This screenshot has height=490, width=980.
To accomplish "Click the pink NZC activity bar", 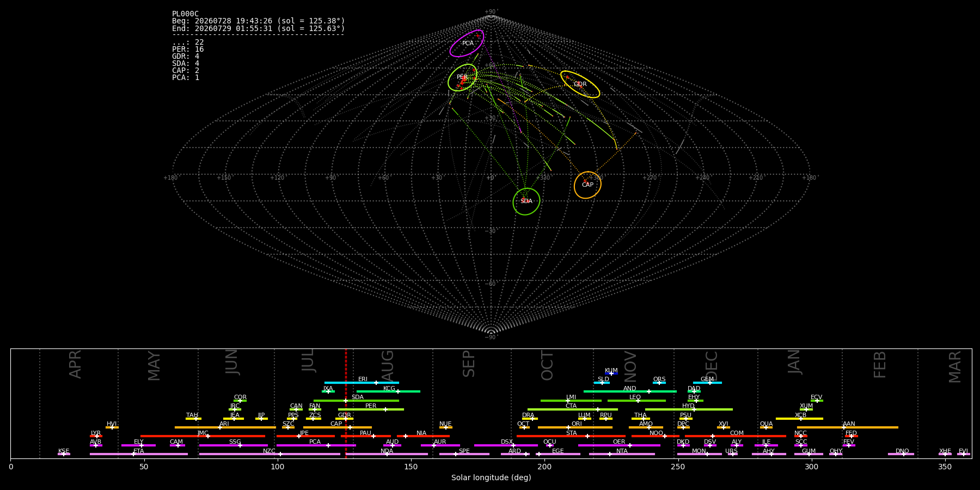I will [269, 454].
